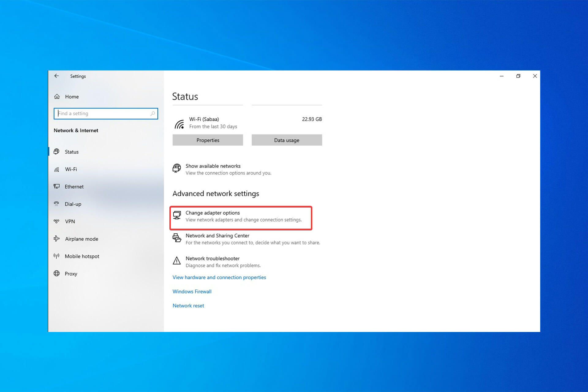Screen dimensions: 588x392
Task: Click the back arrow in Settings
Action: pos(57,76)
